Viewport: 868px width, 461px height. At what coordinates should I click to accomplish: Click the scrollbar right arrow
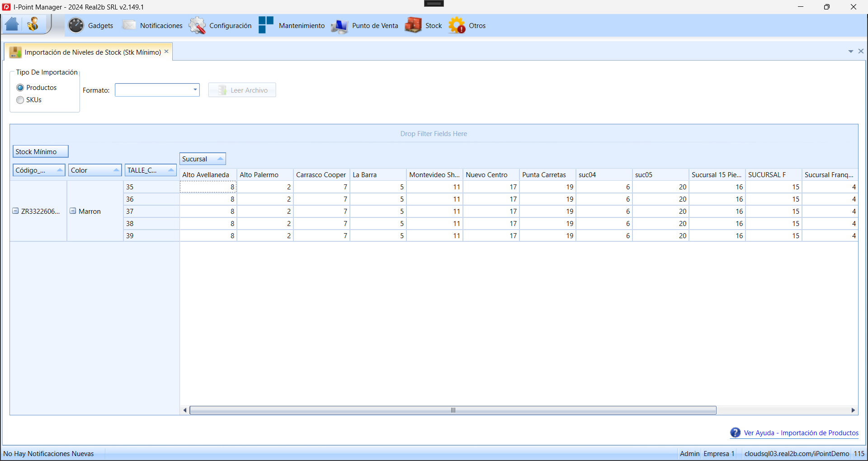click(x=853, y=410)
